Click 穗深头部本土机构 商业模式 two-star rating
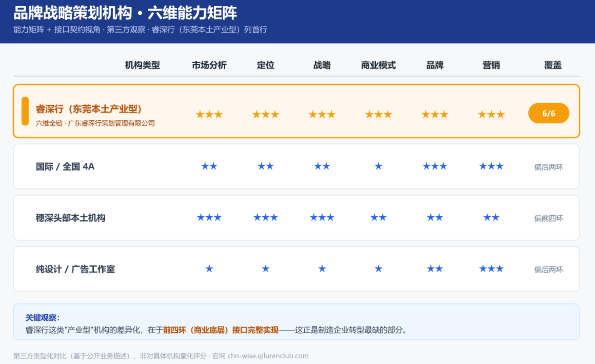 click(x=378, y=217)
